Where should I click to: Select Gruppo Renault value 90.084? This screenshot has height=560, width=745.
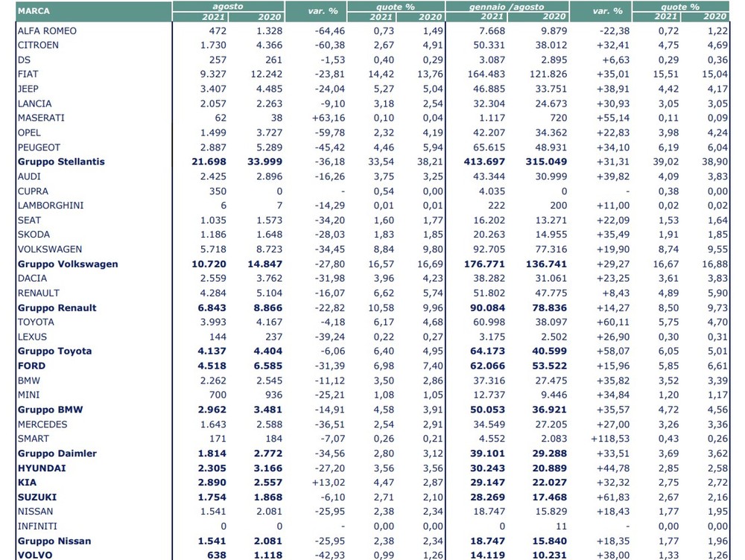(x=488, y=308)
